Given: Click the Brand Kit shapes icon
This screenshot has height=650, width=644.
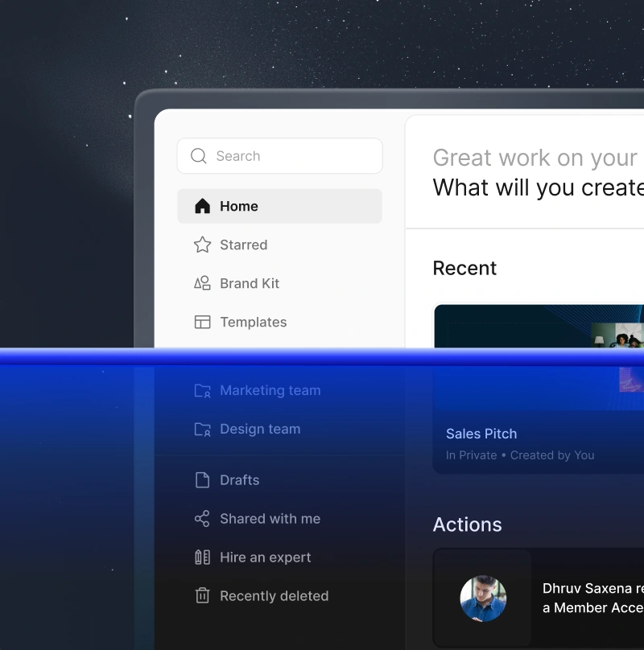Looking at the screenshot, I should coord(203,283).
